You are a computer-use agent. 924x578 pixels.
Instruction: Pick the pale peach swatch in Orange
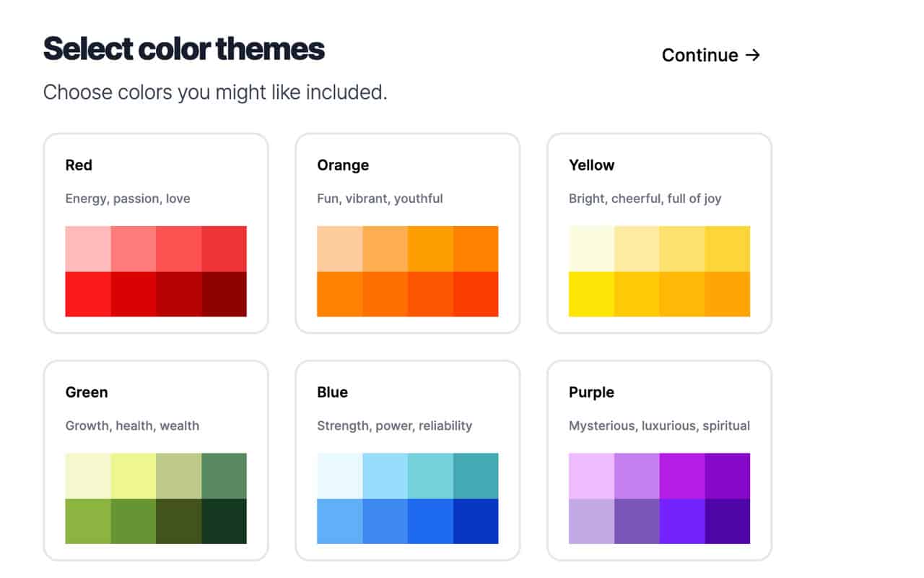pyautogui.click(x=339, y=249)
